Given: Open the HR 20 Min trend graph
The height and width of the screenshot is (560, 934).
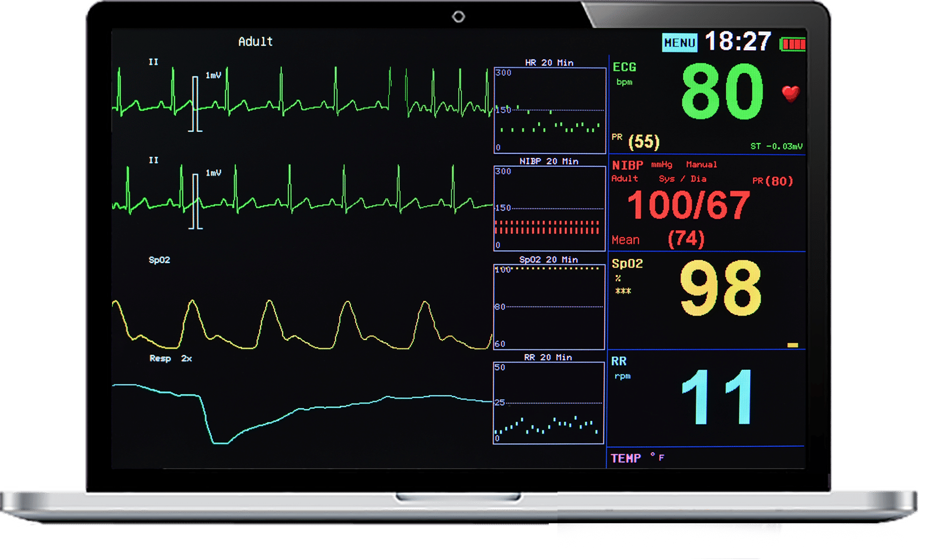Looking at the screenshot, I should [x=549, y=110].
